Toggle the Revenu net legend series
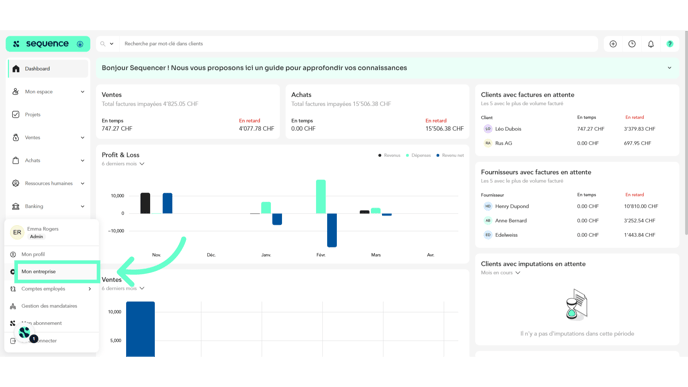 point(450,155)
